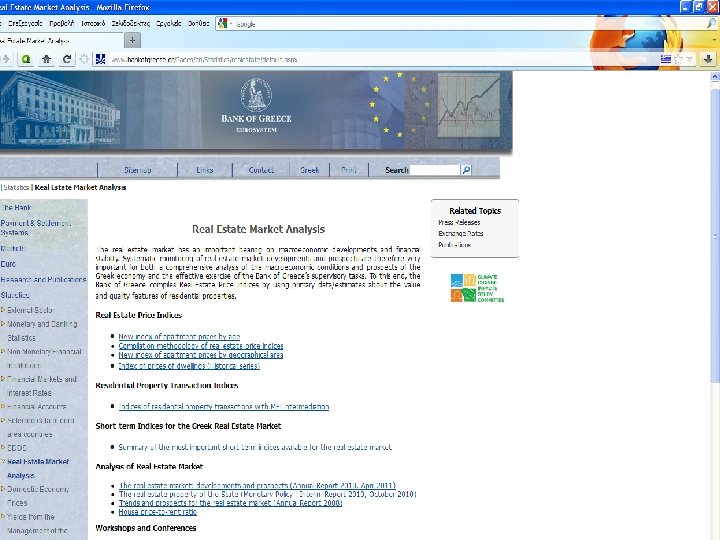Open the Euro sidebar link
Image resolution: width=720 pixels, height=540 pixels.
8,264
